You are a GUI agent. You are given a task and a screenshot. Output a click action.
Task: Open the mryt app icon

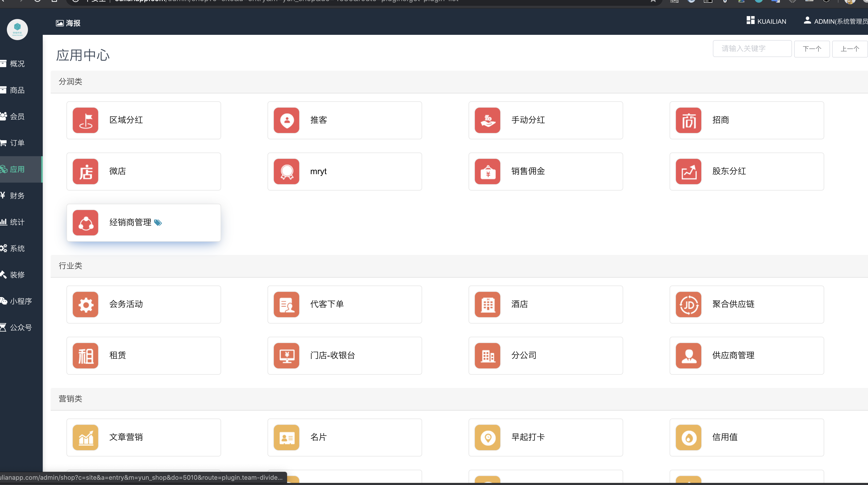point(287,172)
